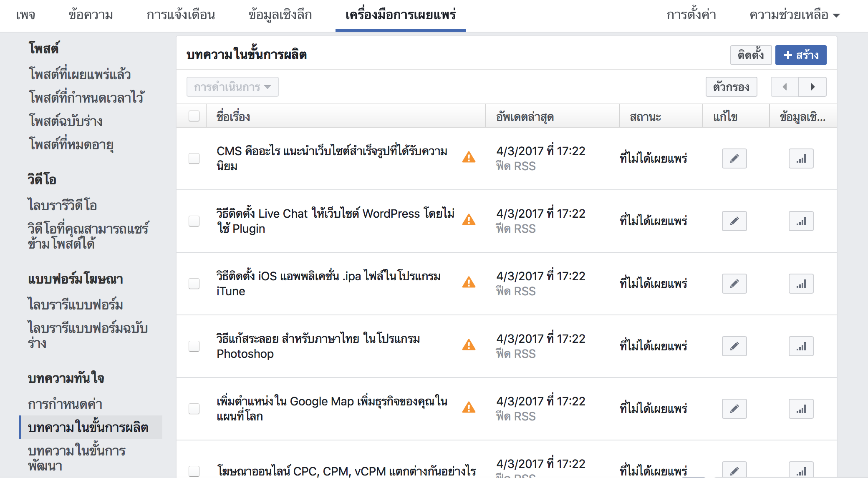This screenshot has width=868, height=478.
Task: Go to previous page arrow
Action: pos(785,87)
